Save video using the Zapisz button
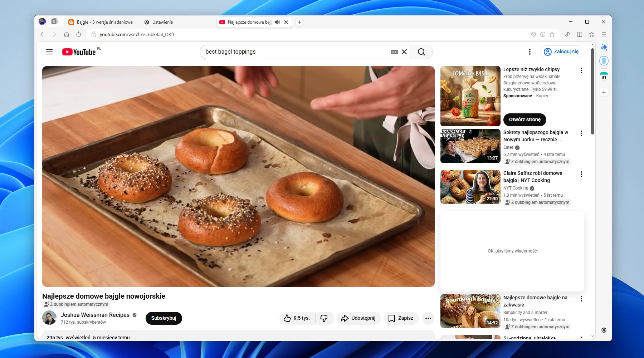 pyautogui.click(x=401, y=318)
